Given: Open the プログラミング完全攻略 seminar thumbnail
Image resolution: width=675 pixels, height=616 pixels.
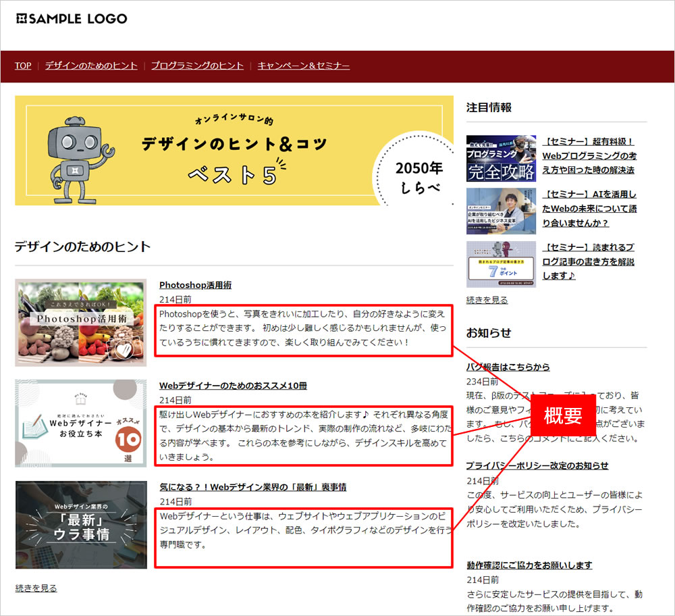Looking at the screenshot, I should point(501,159).
